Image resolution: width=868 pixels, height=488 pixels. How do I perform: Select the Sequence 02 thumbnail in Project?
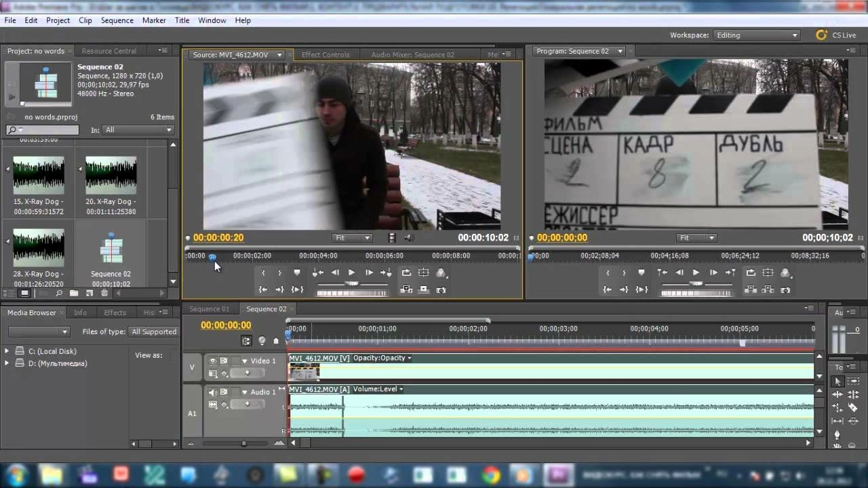pos(111,248)
